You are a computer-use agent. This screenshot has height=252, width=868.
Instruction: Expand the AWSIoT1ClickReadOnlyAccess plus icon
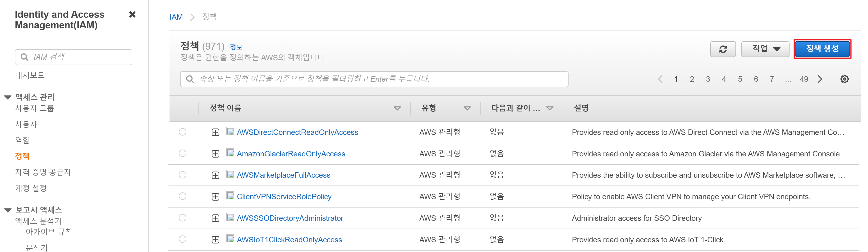215,239
